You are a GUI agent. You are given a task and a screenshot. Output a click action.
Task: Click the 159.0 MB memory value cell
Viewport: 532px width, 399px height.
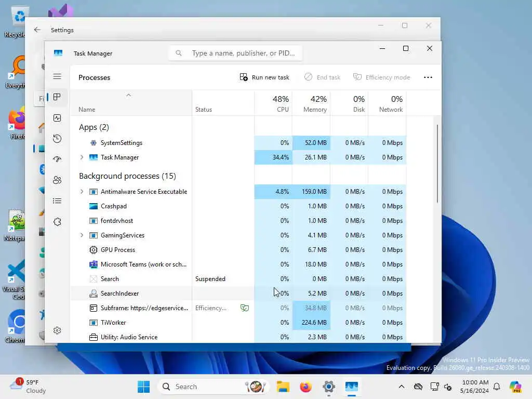click(x=312, y=192)
